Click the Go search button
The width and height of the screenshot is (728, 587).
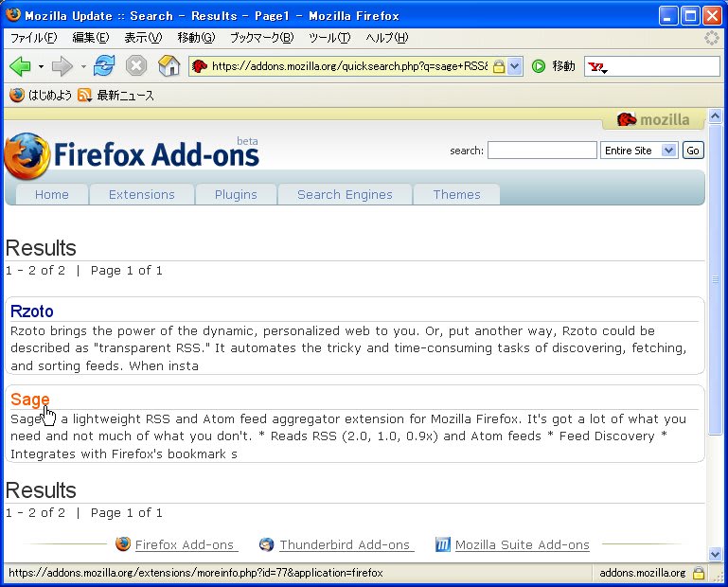point(693,151)
